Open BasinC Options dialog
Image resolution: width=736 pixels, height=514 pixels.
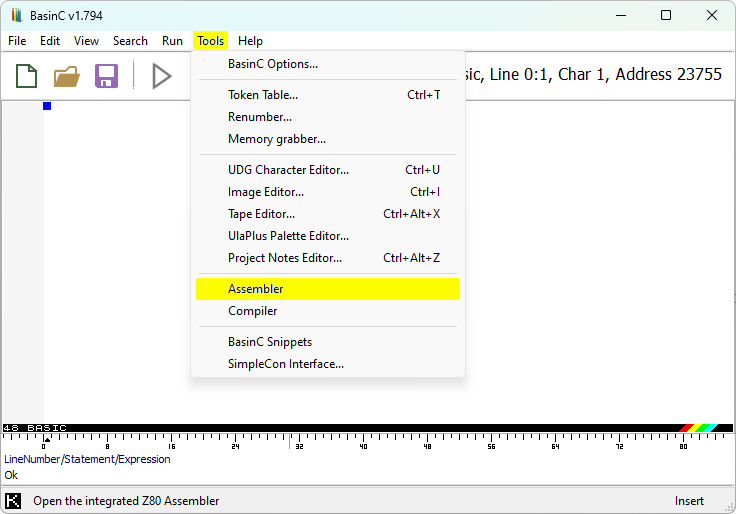(273, 64)
